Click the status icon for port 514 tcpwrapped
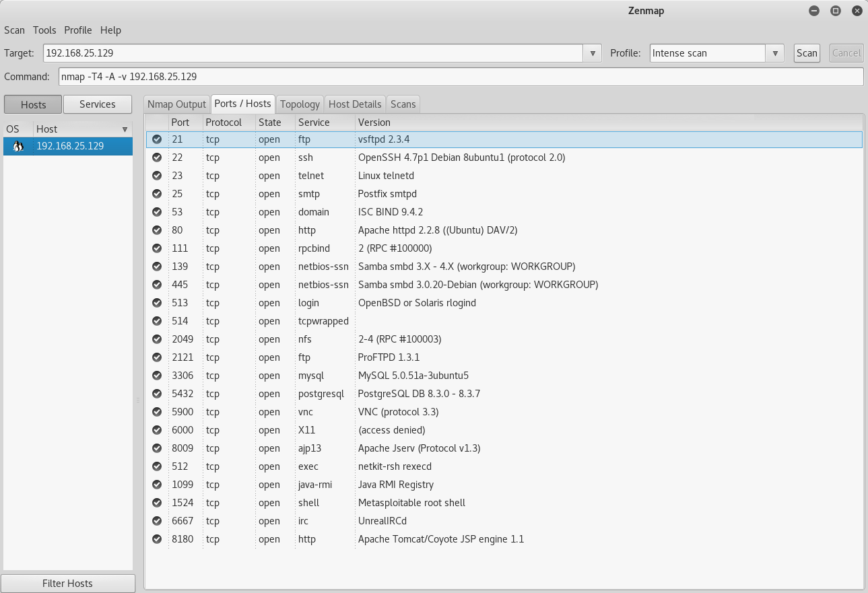The width and height of the screenshot is (868, 593). click(x=157, y=321)
